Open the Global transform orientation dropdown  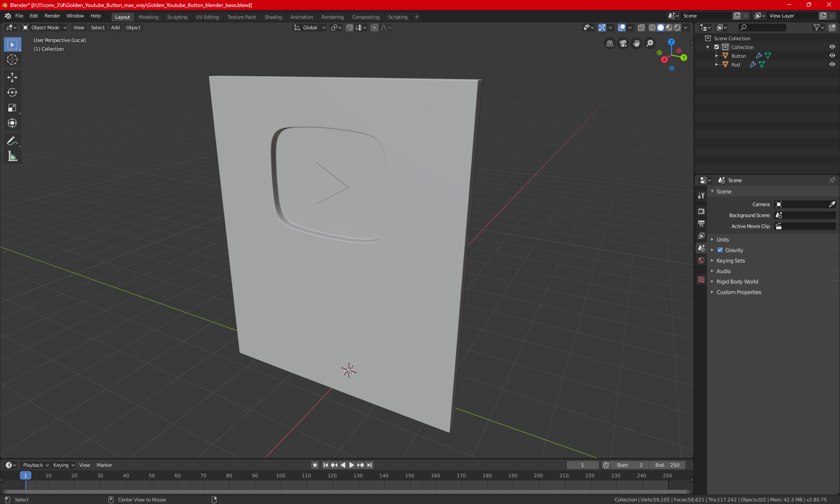[x=309, y=28]
